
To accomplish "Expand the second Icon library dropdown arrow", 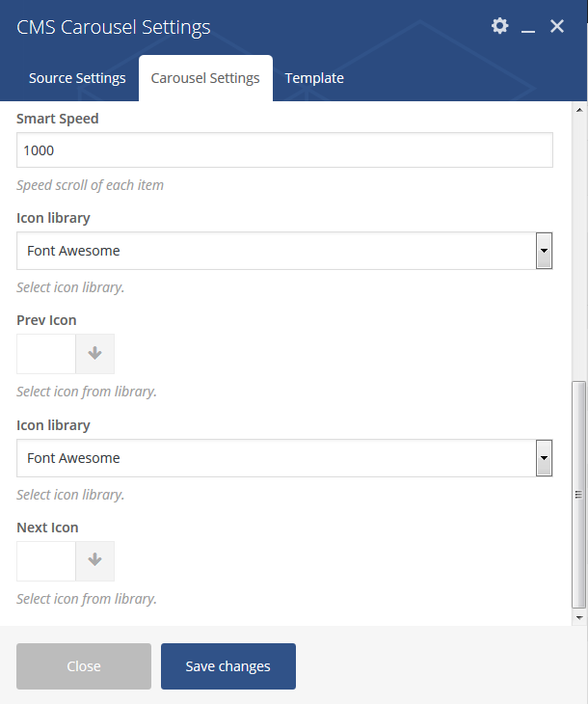I will (x=544, y=458).
